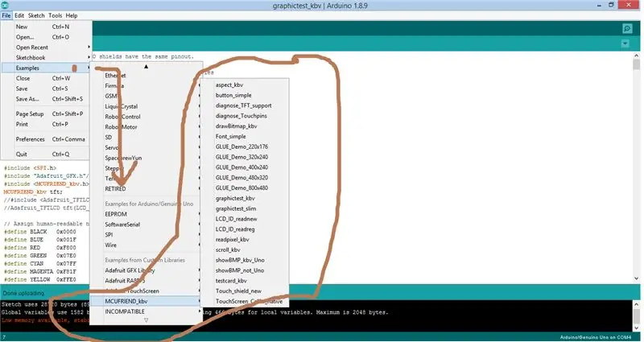Viewport: 644px width, 342px height.
Task: Expand the INCOMPATIBLE examples submenu
Action: coord(147,311)
